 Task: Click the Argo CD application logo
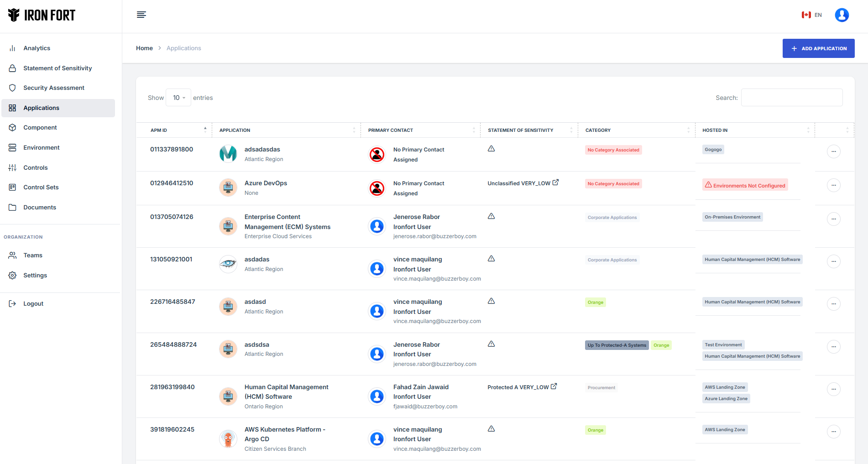(x=228, y=439)
